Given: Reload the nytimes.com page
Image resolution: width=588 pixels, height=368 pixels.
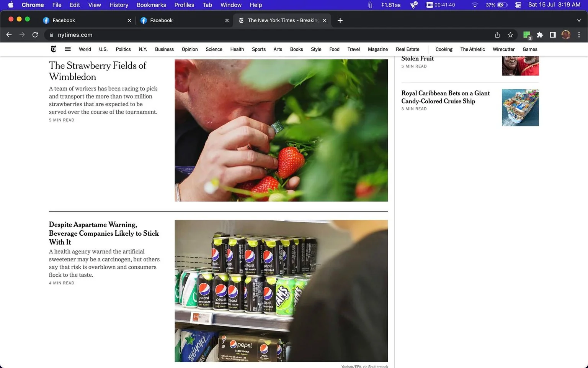Looking at the screenshot, I should click(x=35, y=35).
